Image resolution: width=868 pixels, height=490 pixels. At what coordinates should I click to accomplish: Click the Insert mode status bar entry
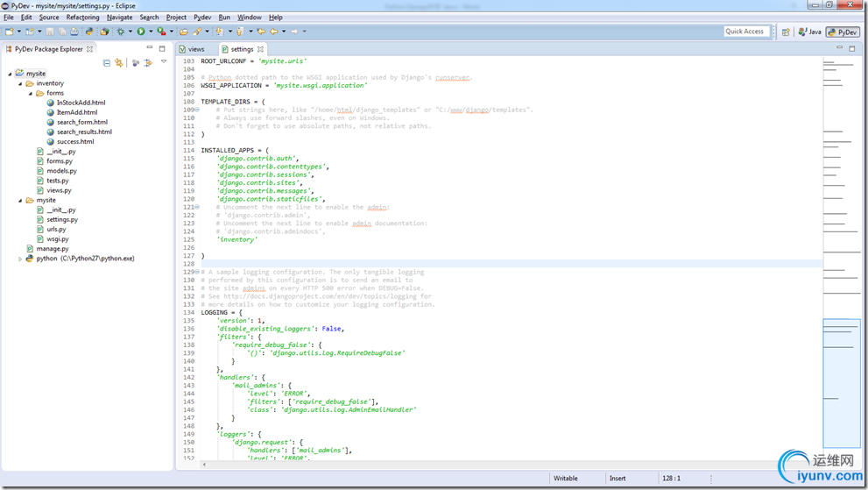click(617, 479)
